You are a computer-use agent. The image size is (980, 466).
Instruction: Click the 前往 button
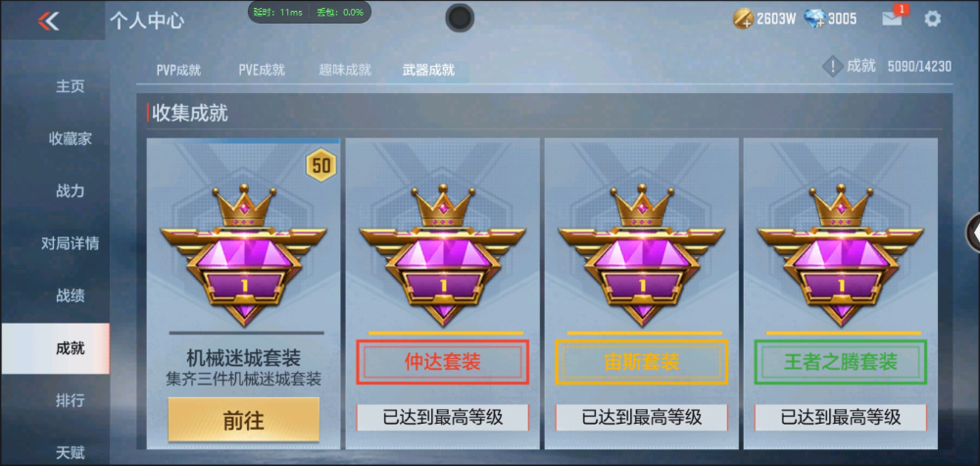pyautogui.click(x=243, y=420)
